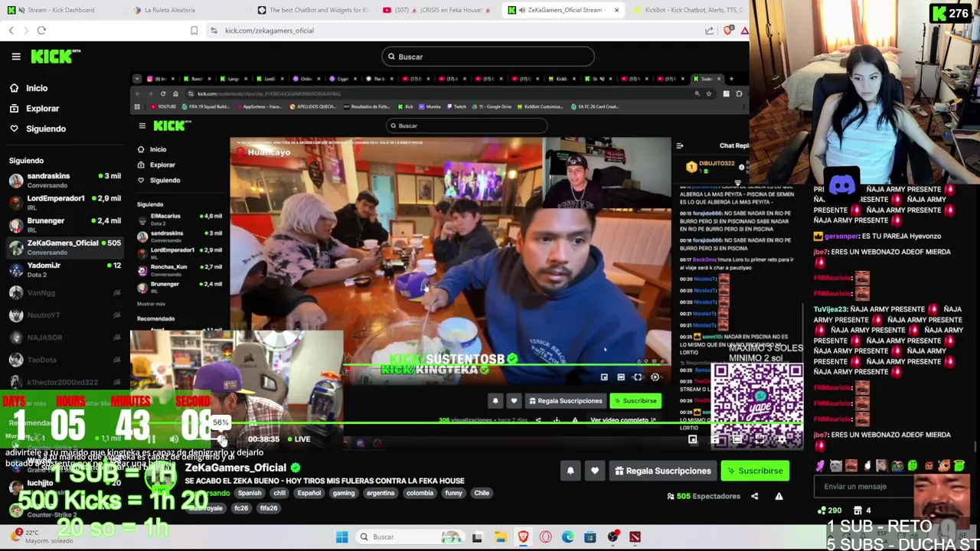Open the Dota 2 taskbar icon

coord(635,536)
